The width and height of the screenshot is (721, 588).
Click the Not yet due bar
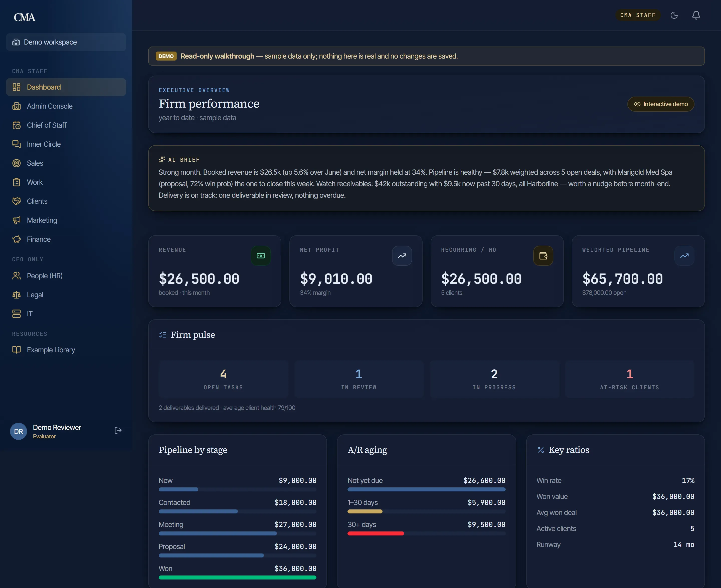pyautogui.click(x=426, y=489)
